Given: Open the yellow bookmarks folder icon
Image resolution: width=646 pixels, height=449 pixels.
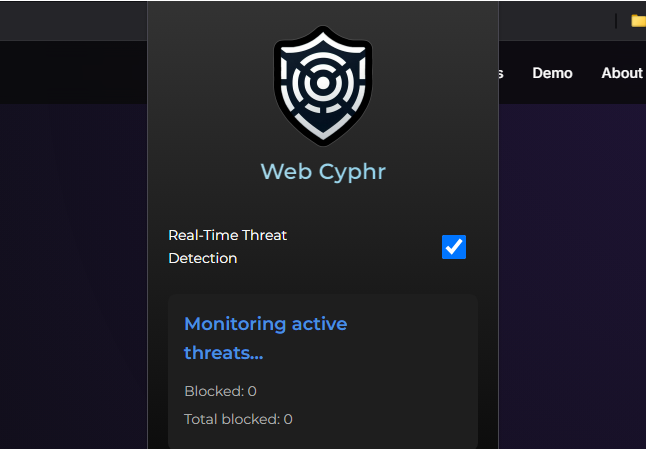Looking at the screenshot, I should point(638,20).
